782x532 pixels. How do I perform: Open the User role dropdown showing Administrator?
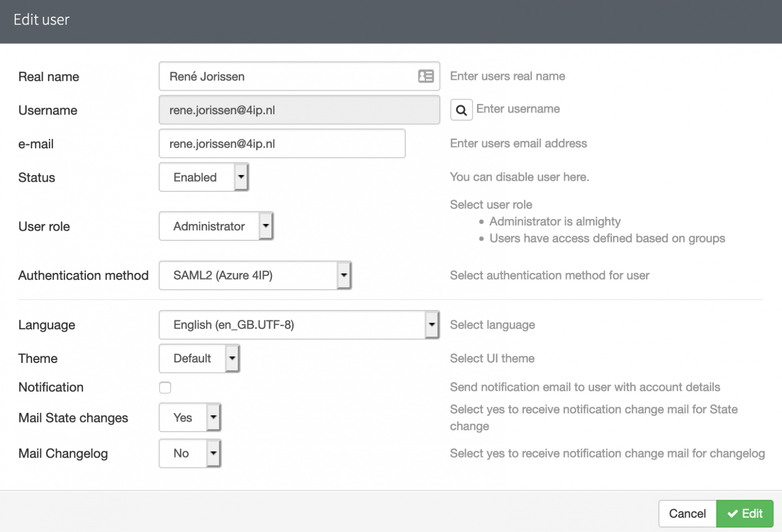[216, 226]
